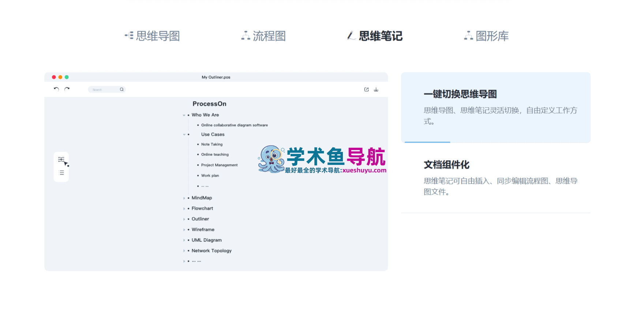
Task: Click the ProcessOn outline title
Action: [x=210, y=104]
